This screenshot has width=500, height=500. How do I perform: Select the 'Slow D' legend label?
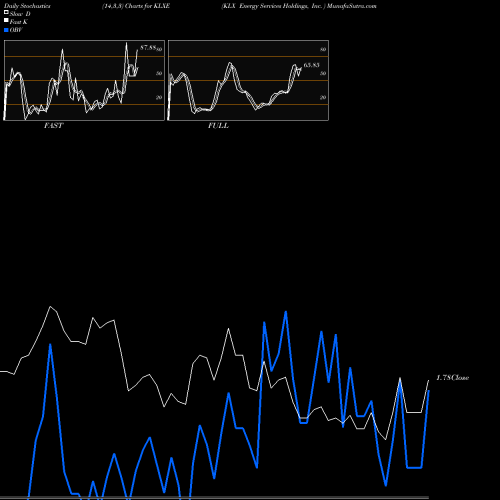[x=20, y=14]
